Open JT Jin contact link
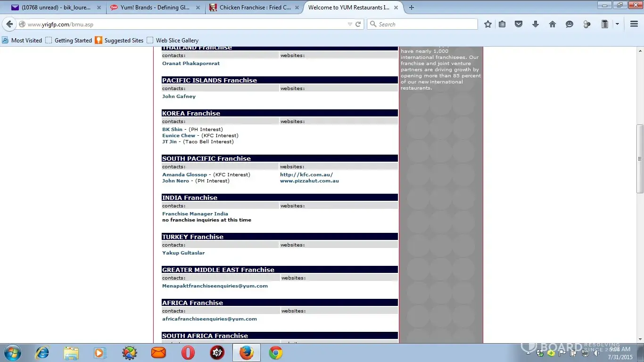The image size is (644, 362). (169, 142)
